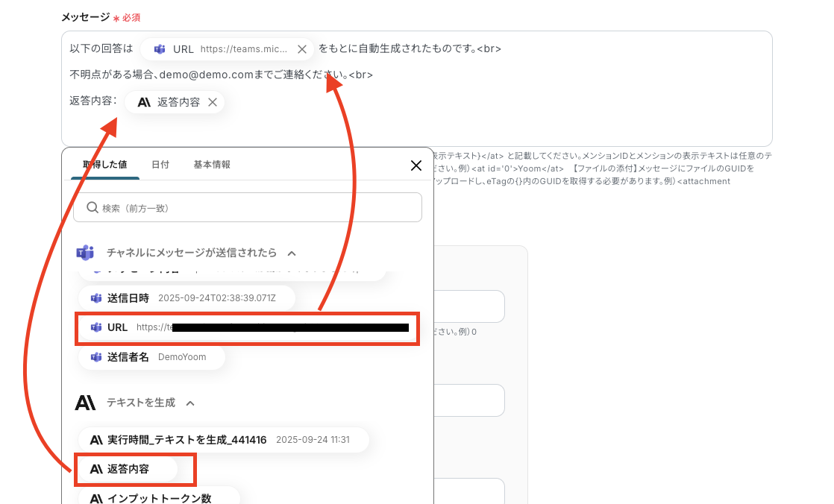Switch to the 日付 tab
Viewport: 834px width, 504px height.
coord(160,164)
